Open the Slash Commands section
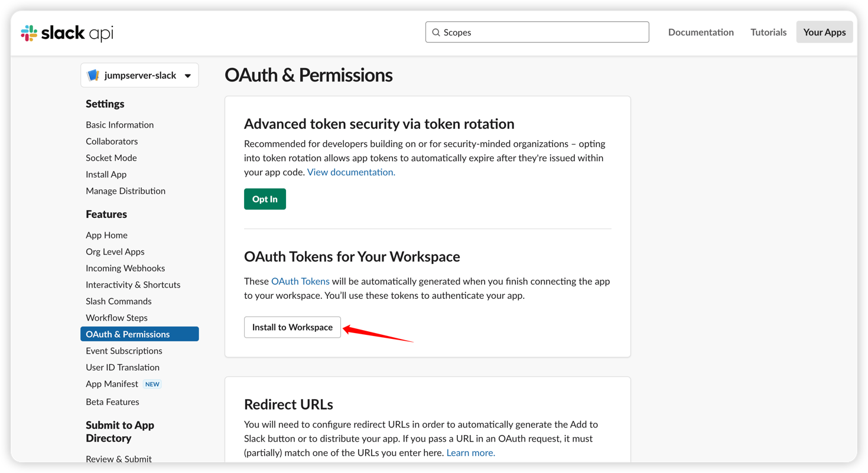The image size is (868, 473). [118, 301]
